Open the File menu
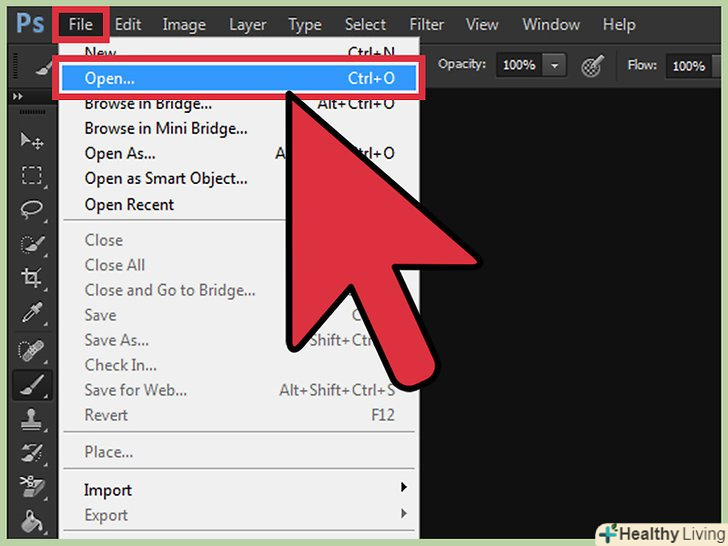 [80, 24]
